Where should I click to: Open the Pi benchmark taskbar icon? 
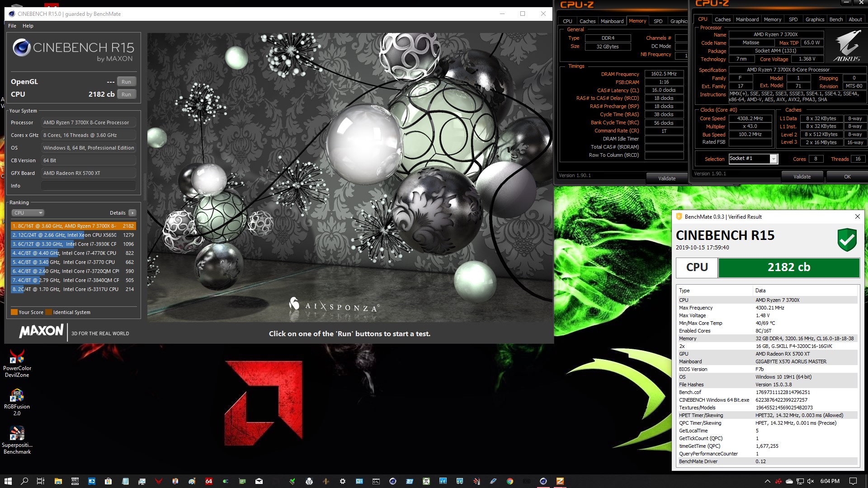coord(426,481)
